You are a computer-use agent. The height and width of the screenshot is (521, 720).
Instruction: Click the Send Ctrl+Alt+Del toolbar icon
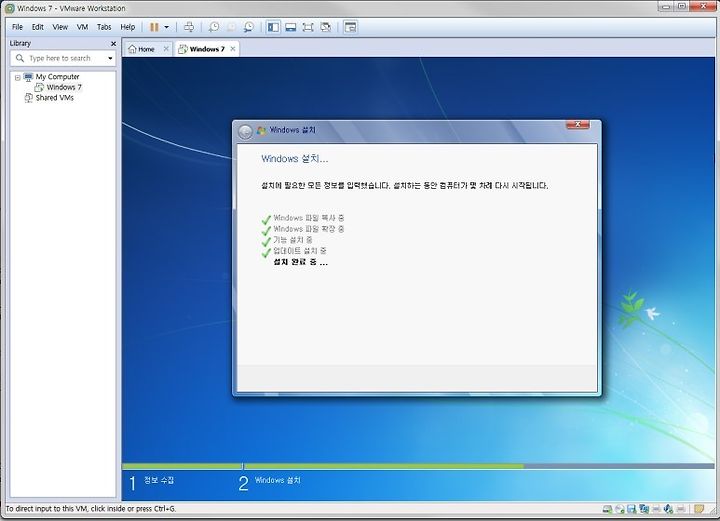189,27
